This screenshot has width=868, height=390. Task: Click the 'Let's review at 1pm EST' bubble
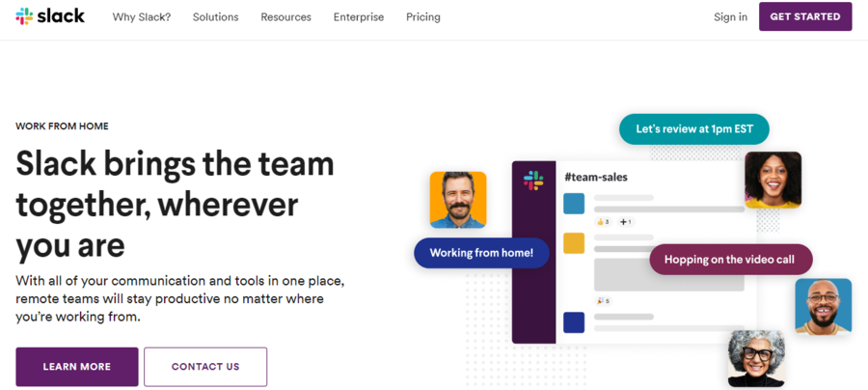[694, 129]
